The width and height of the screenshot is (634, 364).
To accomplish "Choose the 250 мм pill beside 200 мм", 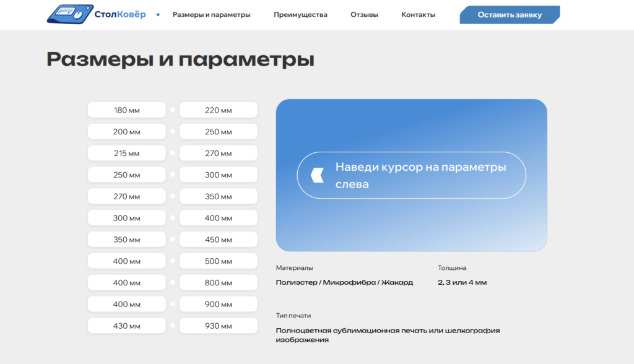I will click(219, 131).
